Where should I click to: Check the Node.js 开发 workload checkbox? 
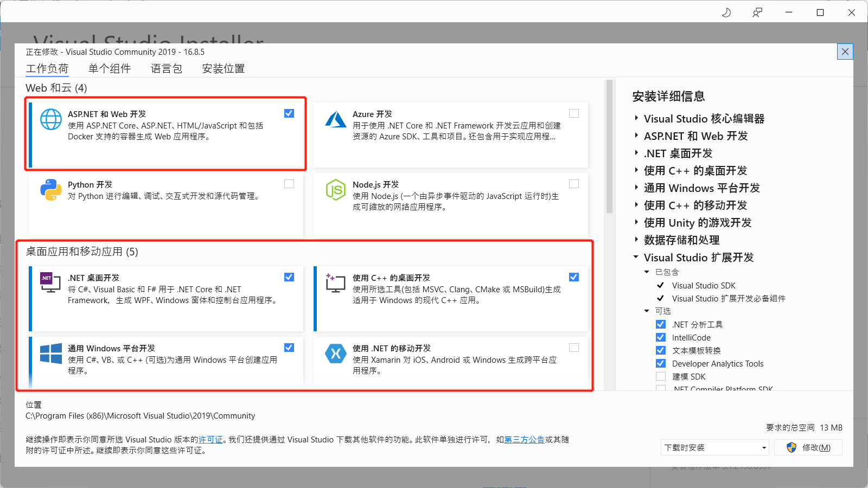574,184
